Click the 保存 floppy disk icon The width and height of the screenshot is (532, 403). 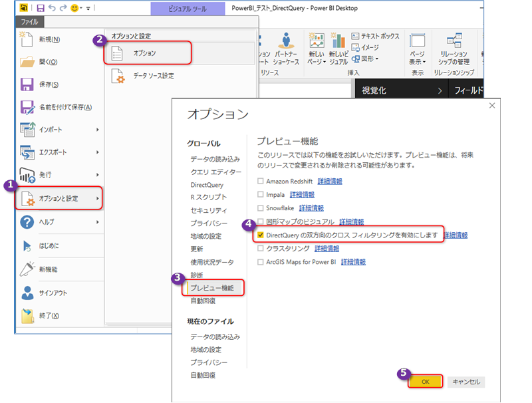27,84
